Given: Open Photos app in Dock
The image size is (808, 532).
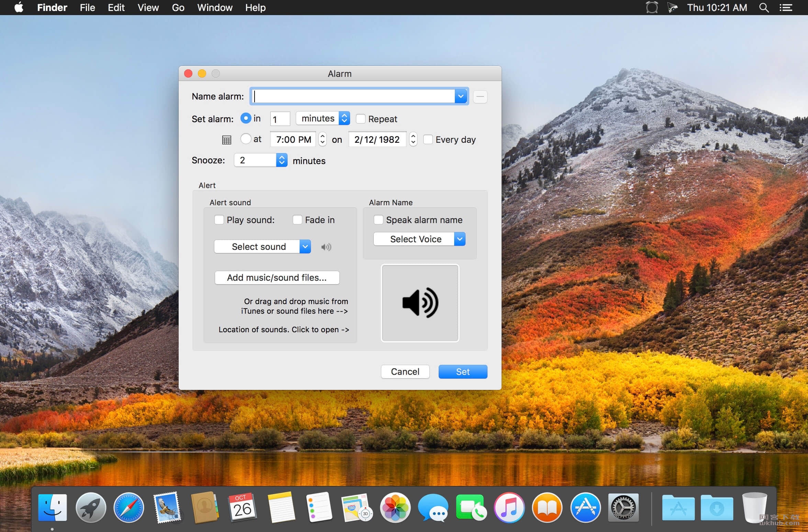Looking at the screenshot, I should (395, 508).
